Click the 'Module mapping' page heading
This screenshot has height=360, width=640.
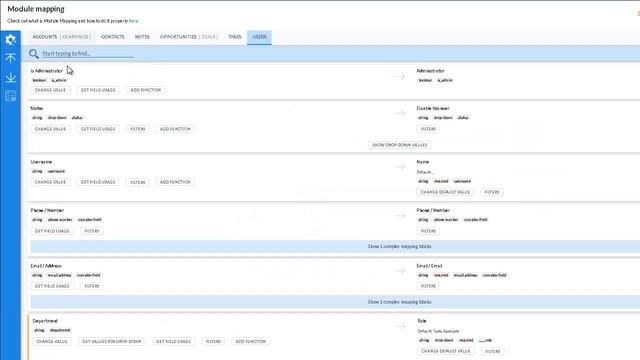click(36, 9)
